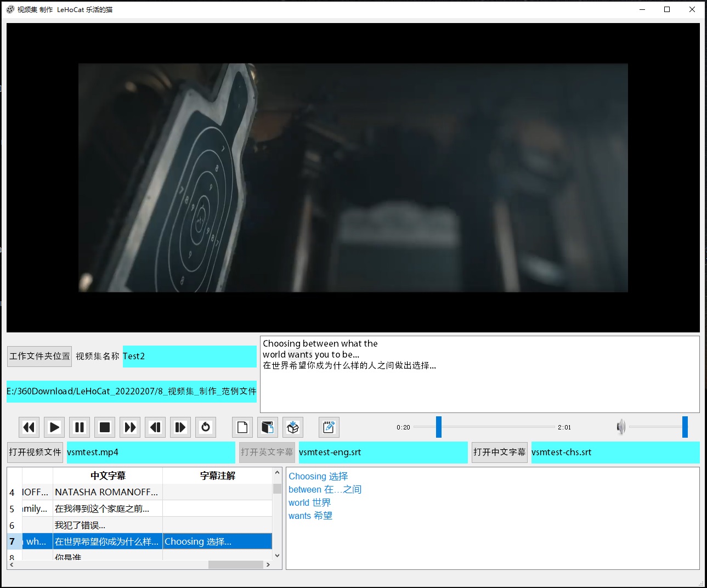
Task: Click the Choosing 选择... annotation cell
Action: (218, 541)
